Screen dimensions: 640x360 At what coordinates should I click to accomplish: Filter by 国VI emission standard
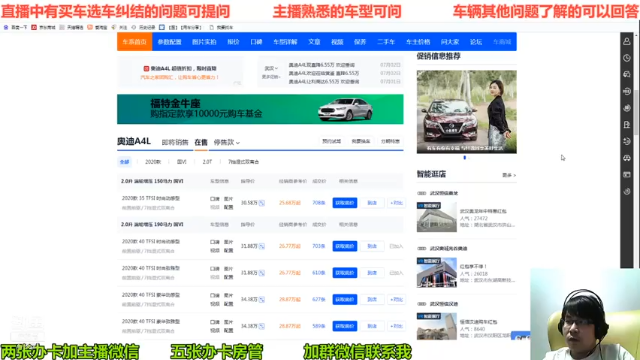pyautogui.click(x=182, y=162)
